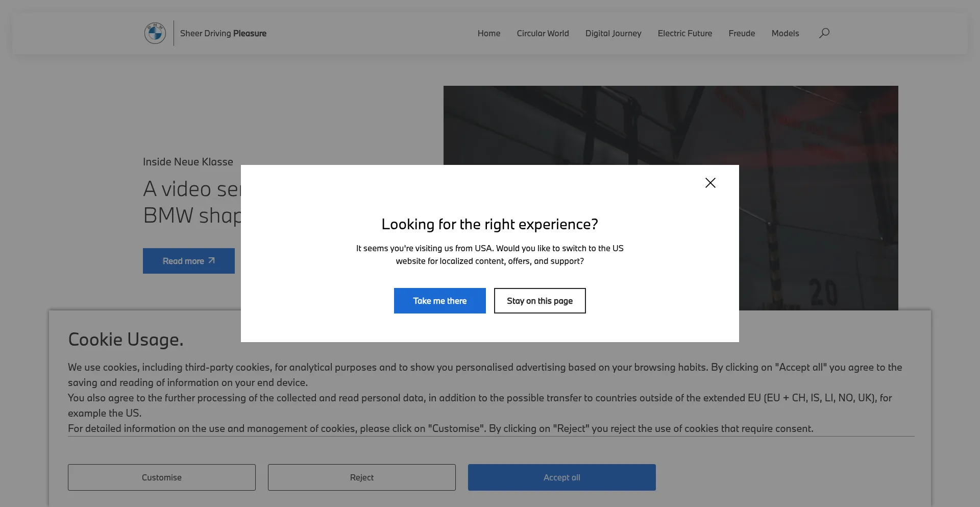980x507 pixels.
Task: Close the region switch dialog
Action: point(710,183)
